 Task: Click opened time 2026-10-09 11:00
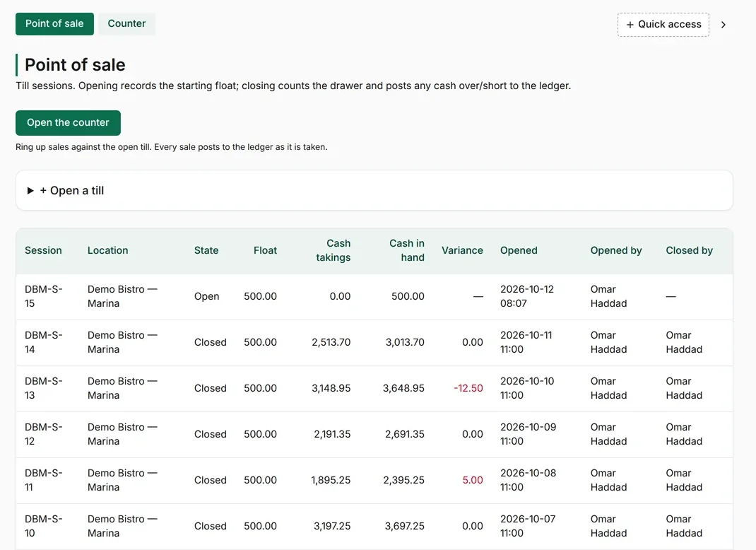[x=528, y=434]
